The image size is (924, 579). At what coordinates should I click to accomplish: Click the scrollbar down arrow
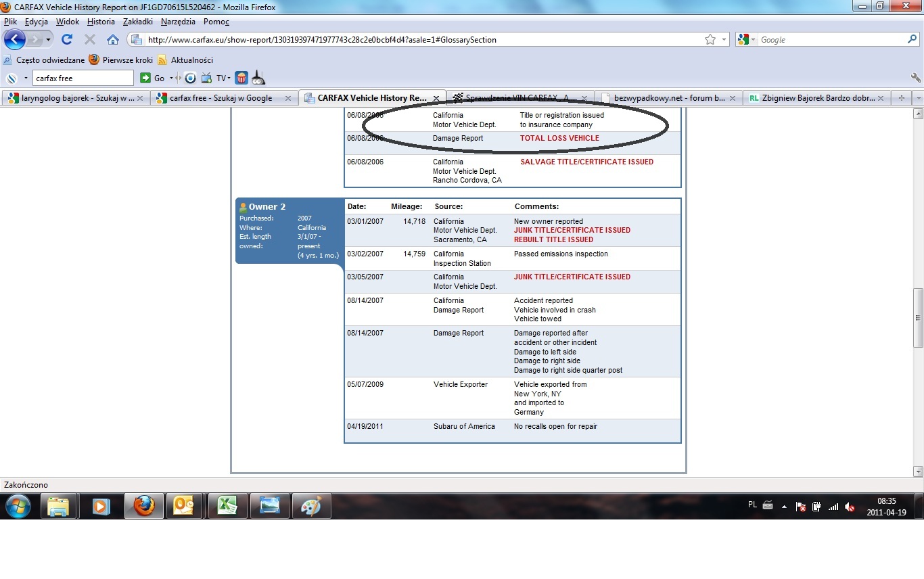[x=918, y=471]
